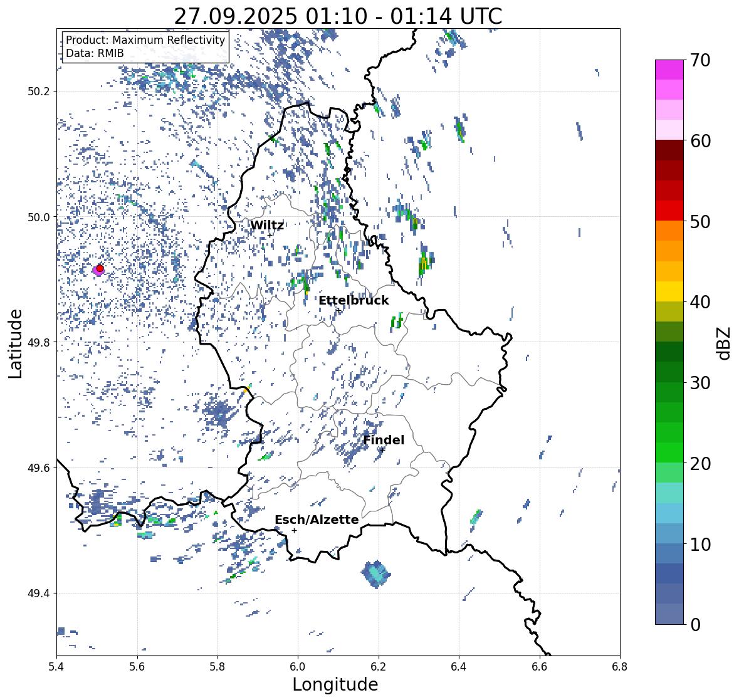Click the 50 value on colorbar

coord(700,221)
